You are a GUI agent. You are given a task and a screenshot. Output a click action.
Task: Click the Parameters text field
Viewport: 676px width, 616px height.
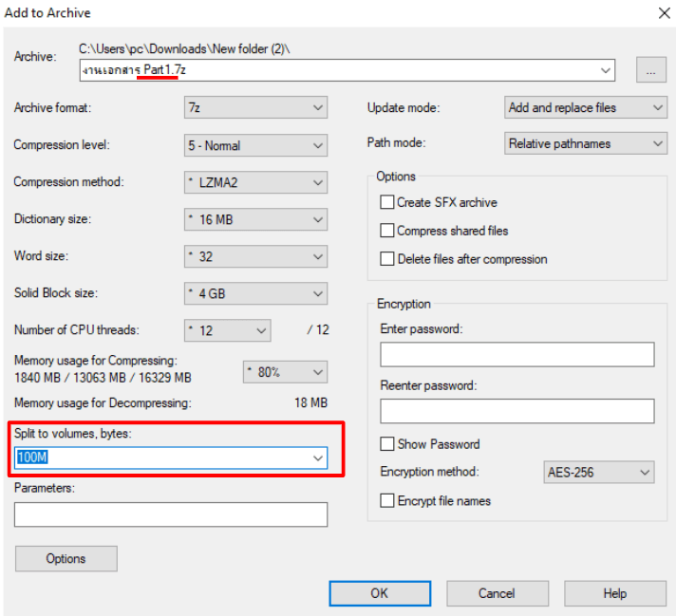pos(171,514)
